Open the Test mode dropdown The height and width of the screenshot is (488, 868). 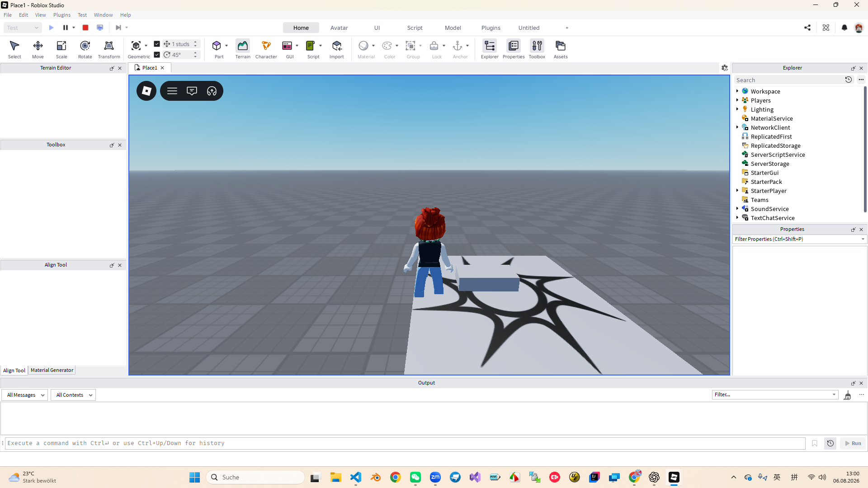click(x=23, y=28)
